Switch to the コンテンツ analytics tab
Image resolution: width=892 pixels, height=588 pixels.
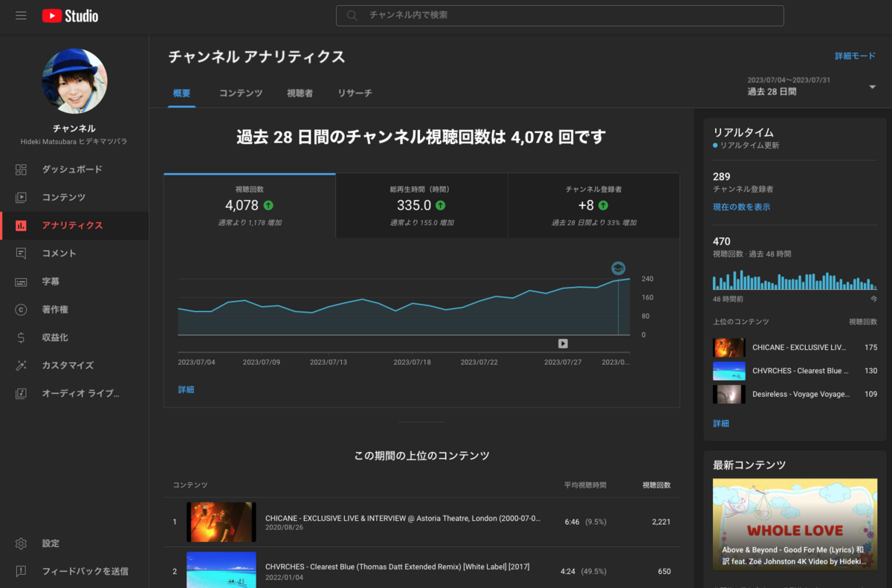(241, 93)
